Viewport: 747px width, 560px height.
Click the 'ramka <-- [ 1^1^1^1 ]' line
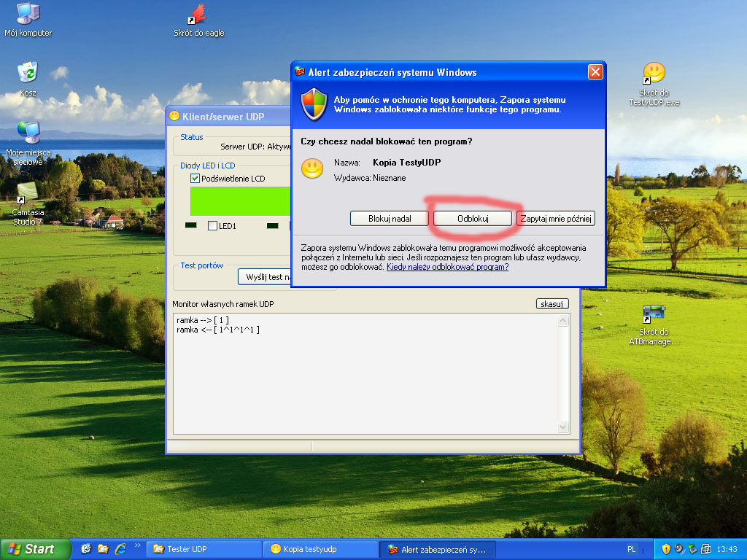tap(217, 330)
